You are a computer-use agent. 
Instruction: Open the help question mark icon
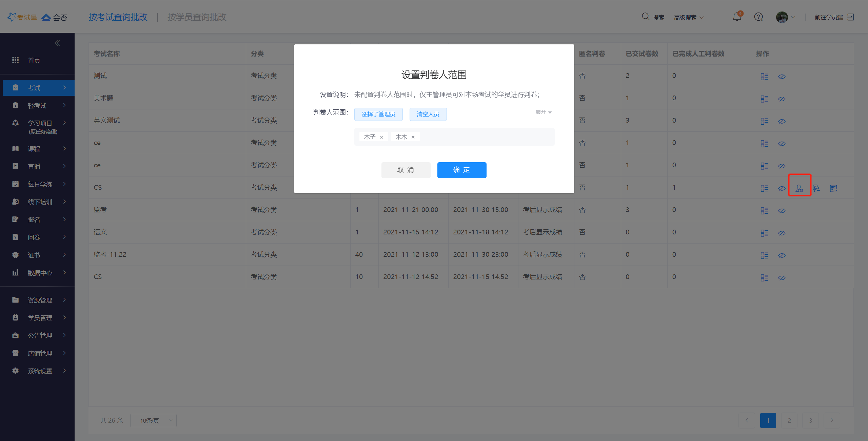pyautogui.click(x=758, y=17)
